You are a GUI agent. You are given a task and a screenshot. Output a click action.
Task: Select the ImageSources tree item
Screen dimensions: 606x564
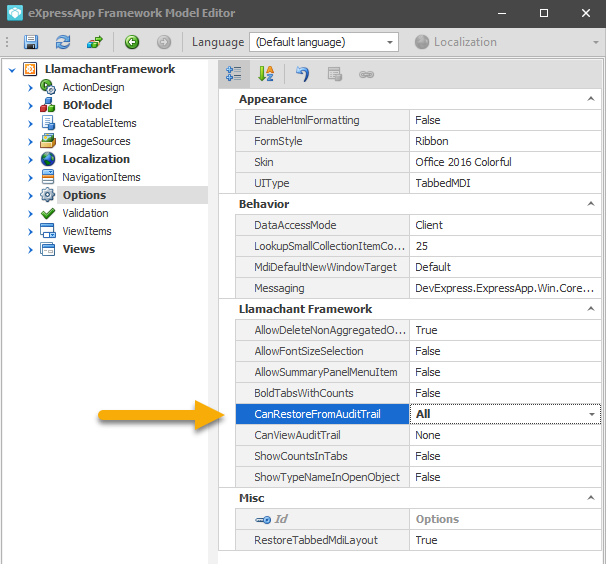tap(96, 141)
